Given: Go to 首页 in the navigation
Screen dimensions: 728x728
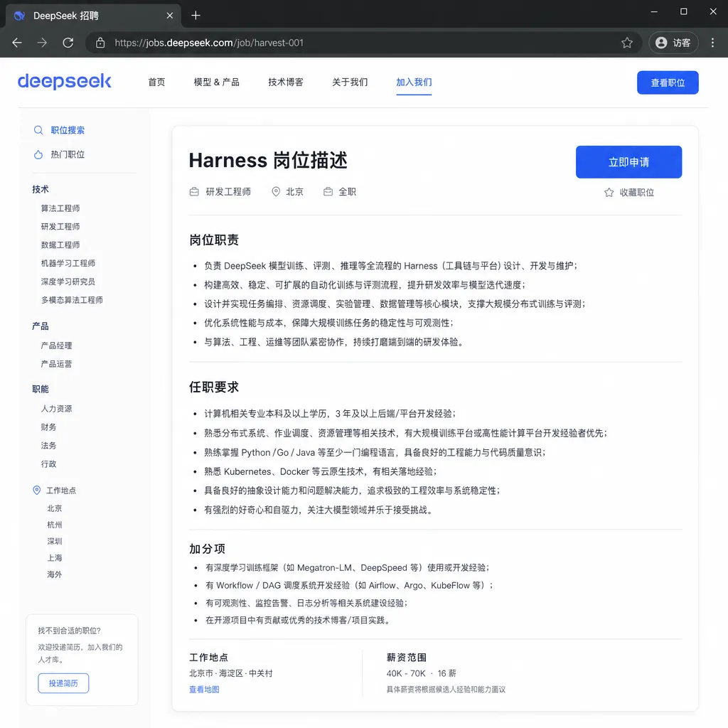Looking at the screenshot, I should point(156,82).
